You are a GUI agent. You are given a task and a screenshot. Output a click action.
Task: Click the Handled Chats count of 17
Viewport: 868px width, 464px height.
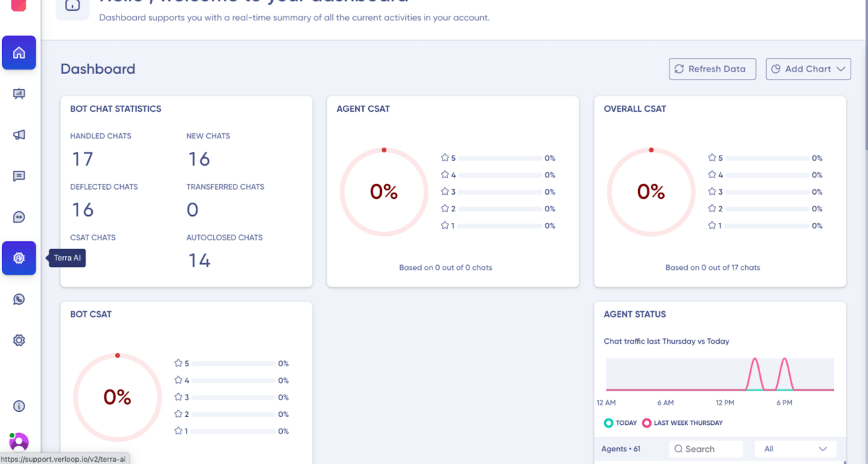pyautogui.click(x=82, y=159)
